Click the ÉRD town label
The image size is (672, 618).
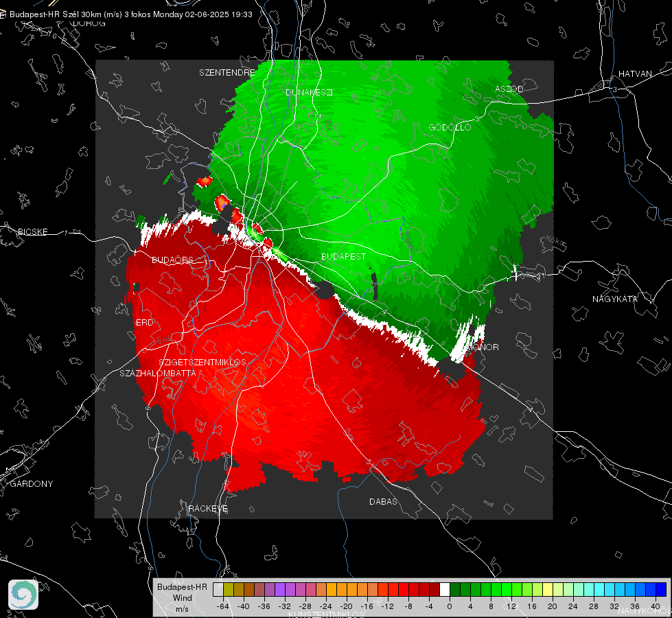[144, 323]
